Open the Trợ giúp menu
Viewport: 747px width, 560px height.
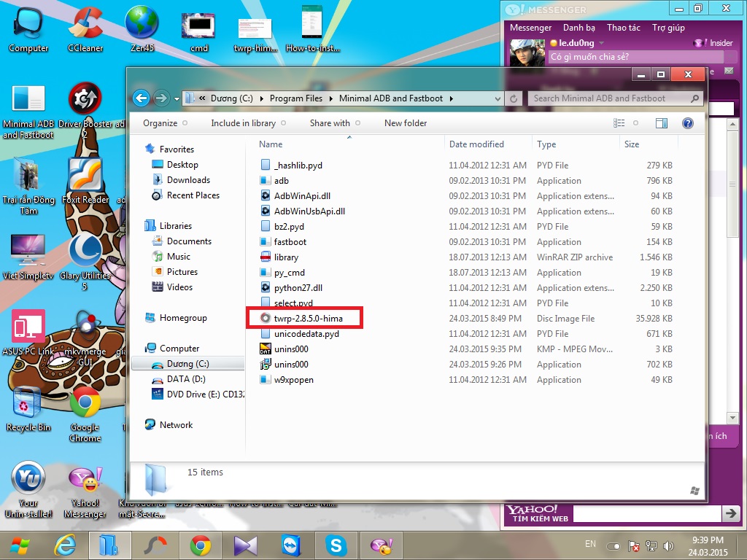point(668,28)
